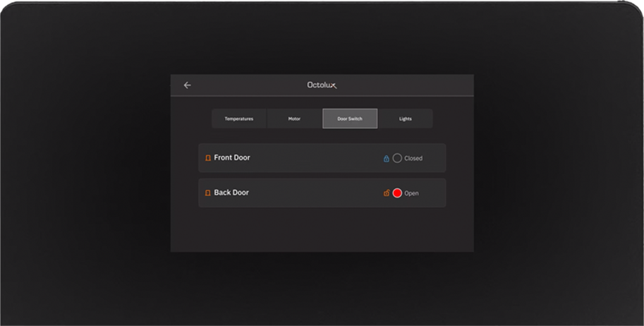Click the Front Door label
This screenshot has width=644, height=326.
(232, 157)
